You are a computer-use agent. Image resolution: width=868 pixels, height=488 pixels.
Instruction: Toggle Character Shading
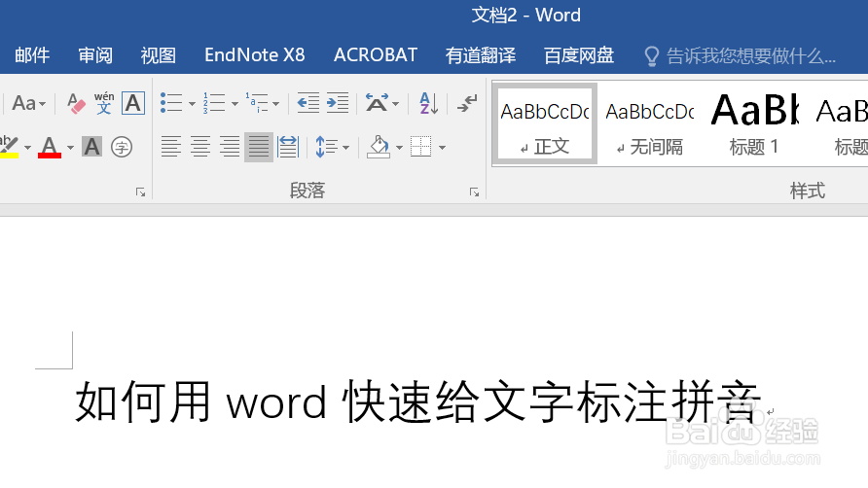click(91, 147)
